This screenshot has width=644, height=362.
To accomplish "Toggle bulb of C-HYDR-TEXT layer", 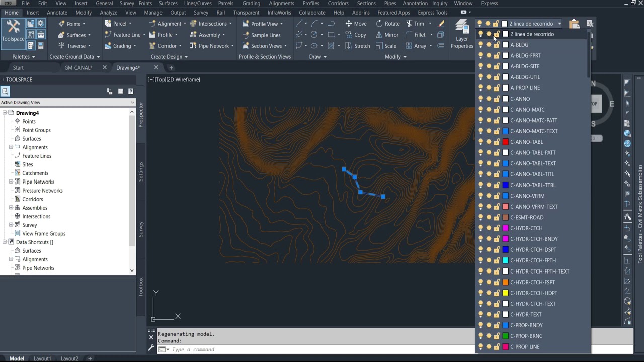I will pyautogui.click(x=480, y=314).
